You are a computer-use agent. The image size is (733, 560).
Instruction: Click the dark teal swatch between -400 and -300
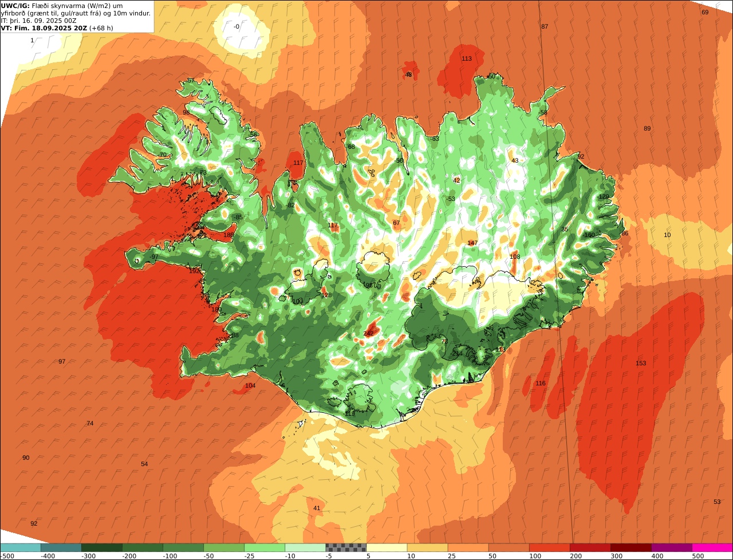[x=61, y=547]
